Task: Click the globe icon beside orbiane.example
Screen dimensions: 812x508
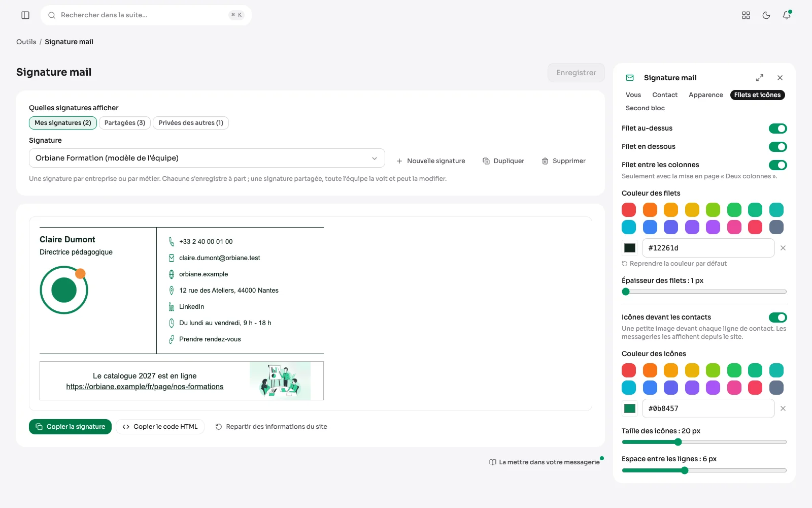Action: [172, 274]
